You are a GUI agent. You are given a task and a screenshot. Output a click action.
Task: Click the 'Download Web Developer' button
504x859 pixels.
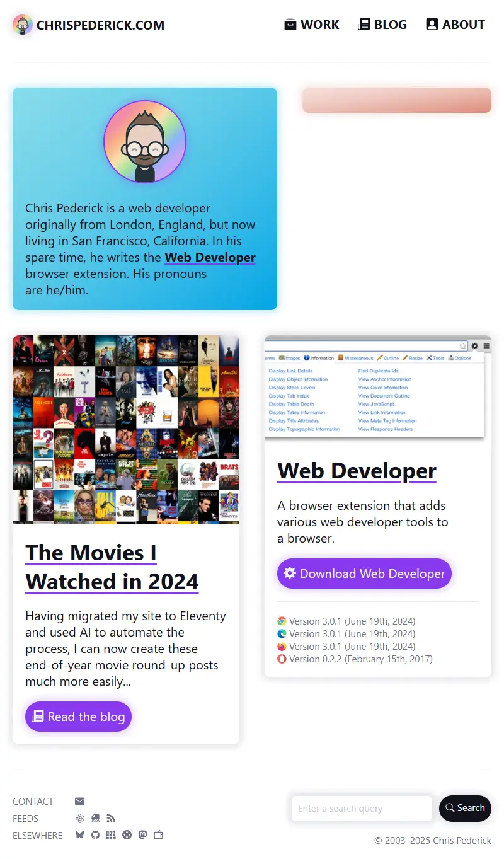[364, 574]
